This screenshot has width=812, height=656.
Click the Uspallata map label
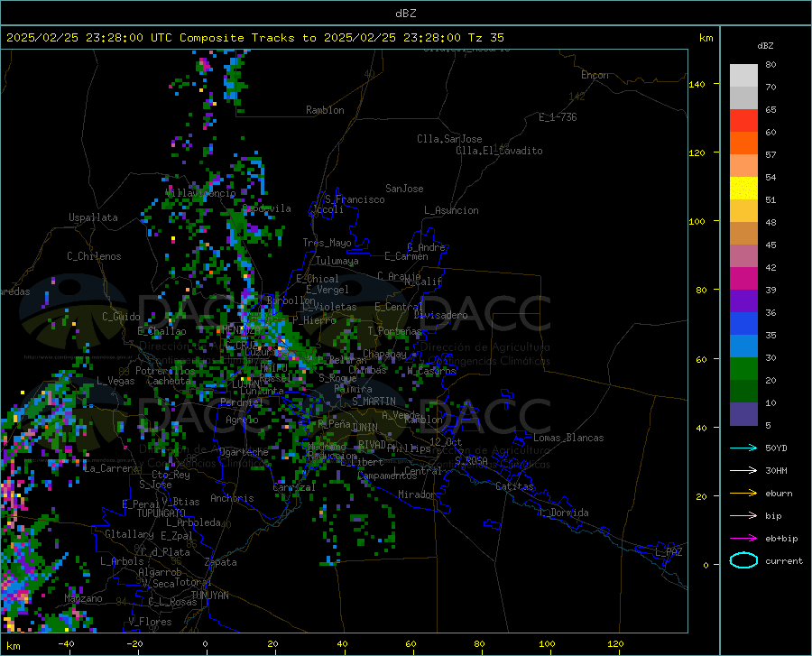tap(93, 217)
